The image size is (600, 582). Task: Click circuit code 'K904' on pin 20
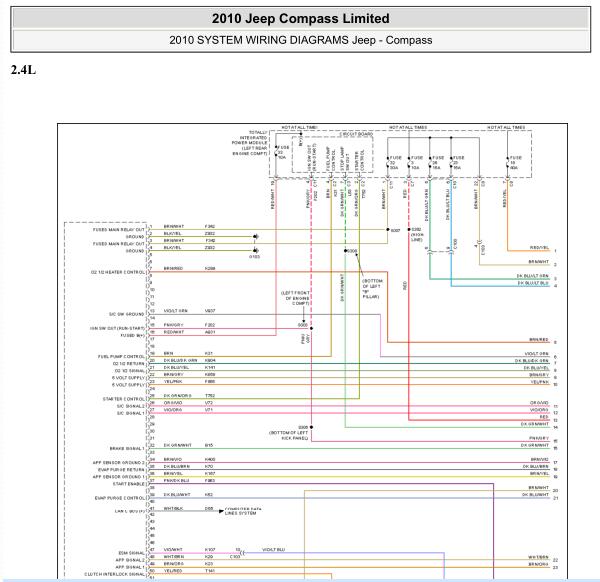click(x=210, y=360)
